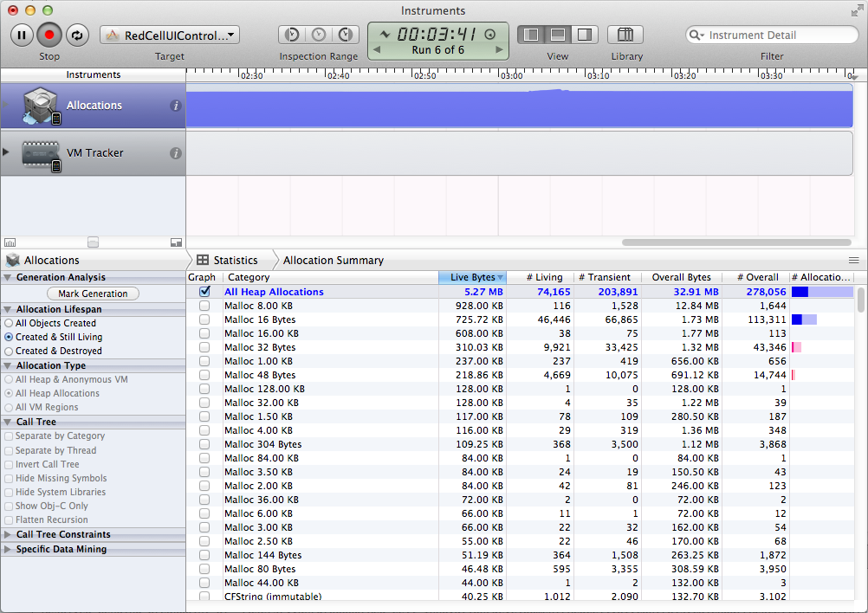Expand Specific Data Mining section
868x613 pixels.
pos(7,550)
